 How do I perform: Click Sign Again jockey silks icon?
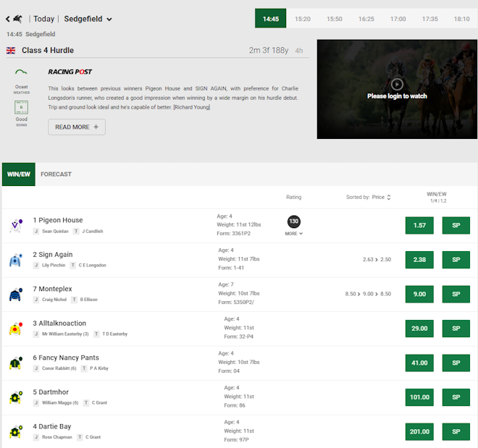[x=16, y=261]
